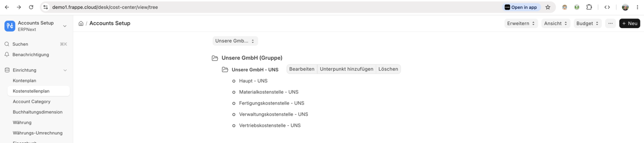
Task: Click the browser forward arrow
Action: (19, 7)
